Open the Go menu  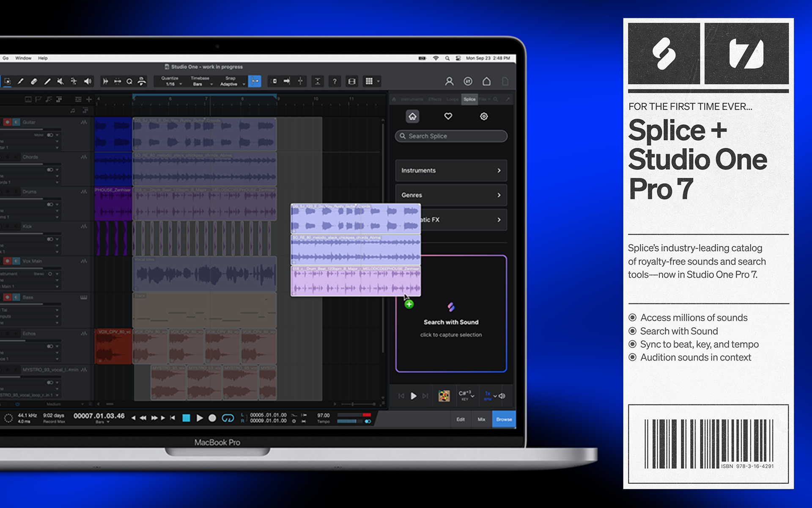5,58
